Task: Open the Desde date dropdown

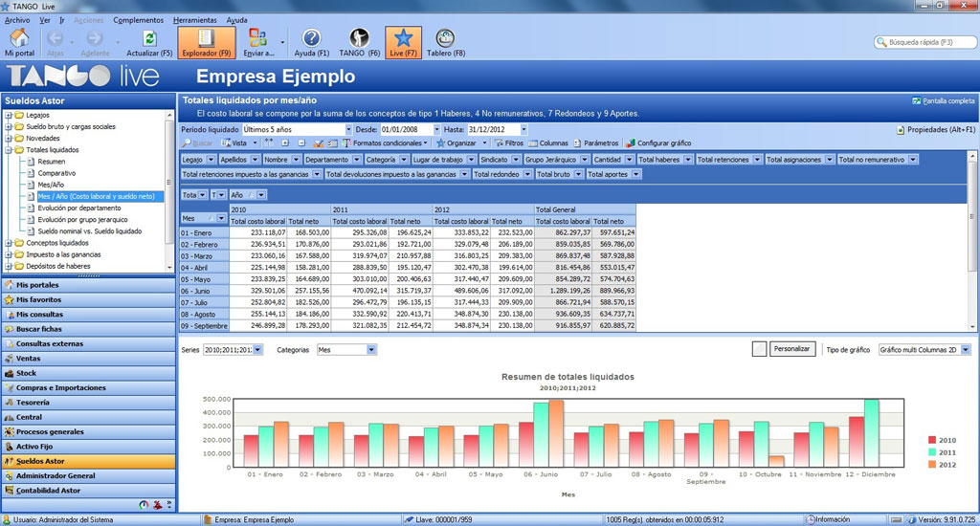Action: (x=436, y=129)
